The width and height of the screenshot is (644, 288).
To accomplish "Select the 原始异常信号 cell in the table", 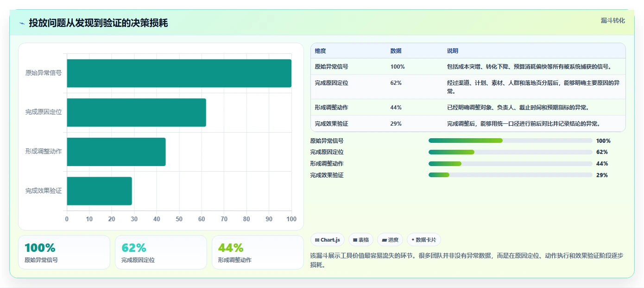I will pos(332,67).
